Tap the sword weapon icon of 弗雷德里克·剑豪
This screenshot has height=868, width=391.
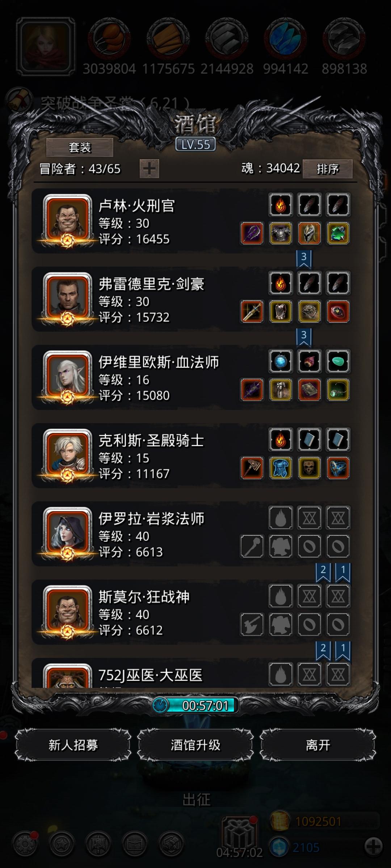click(x=252, y=311)
